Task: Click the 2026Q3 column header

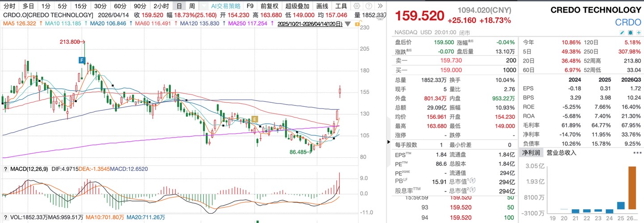Action: coord(630,80)
